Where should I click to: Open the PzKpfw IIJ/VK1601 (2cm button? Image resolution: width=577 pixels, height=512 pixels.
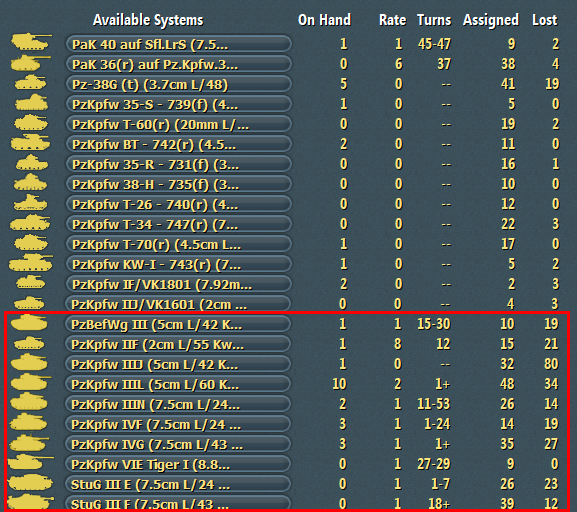pos(178,304)
